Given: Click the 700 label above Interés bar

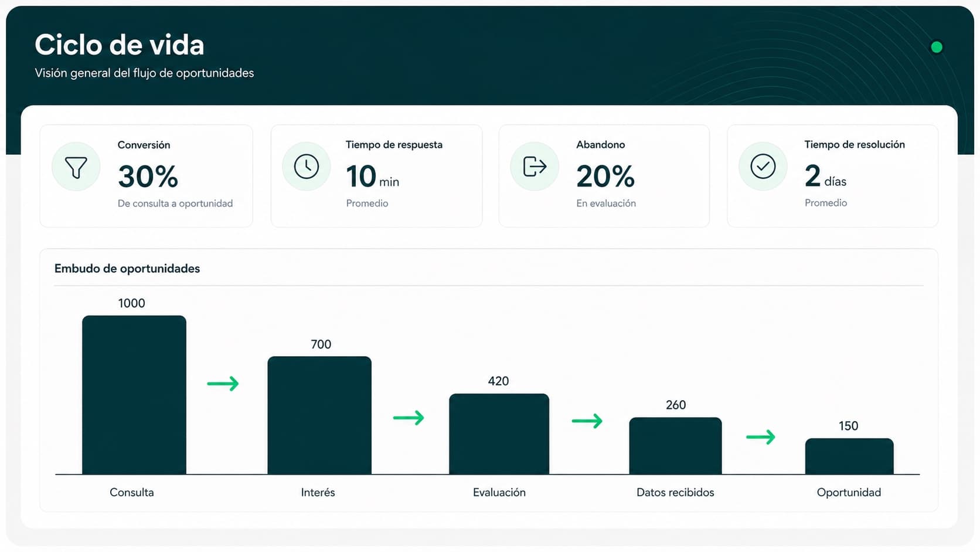Looking at the screenshot, I should coord(321,344).
